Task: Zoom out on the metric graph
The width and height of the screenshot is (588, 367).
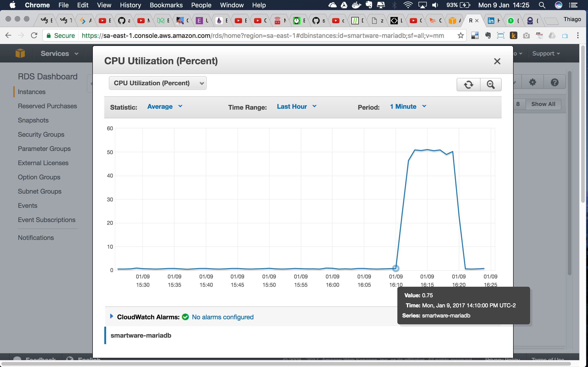Action: tap(491, 84)
